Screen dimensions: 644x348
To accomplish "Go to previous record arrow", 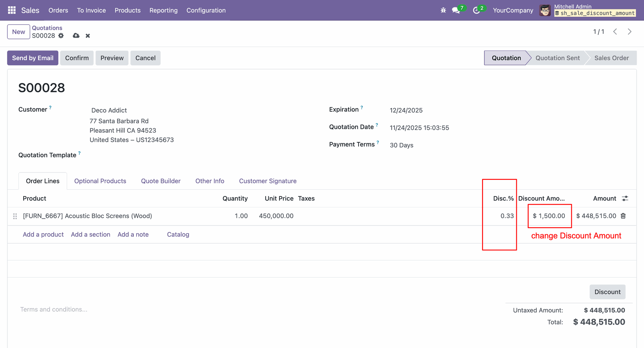I will pos(615,32).
